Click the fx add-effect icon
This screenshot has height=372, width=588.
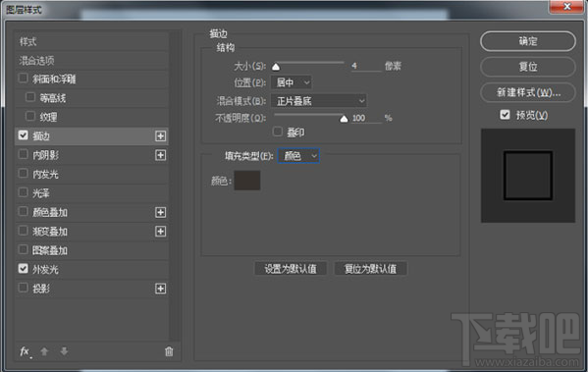pos(26,351)
